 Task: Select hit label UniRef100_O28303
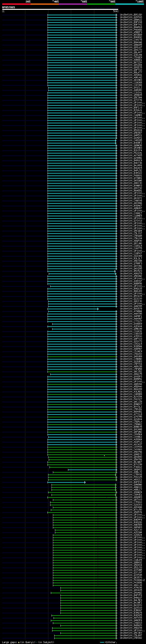(x=131, y=505)
